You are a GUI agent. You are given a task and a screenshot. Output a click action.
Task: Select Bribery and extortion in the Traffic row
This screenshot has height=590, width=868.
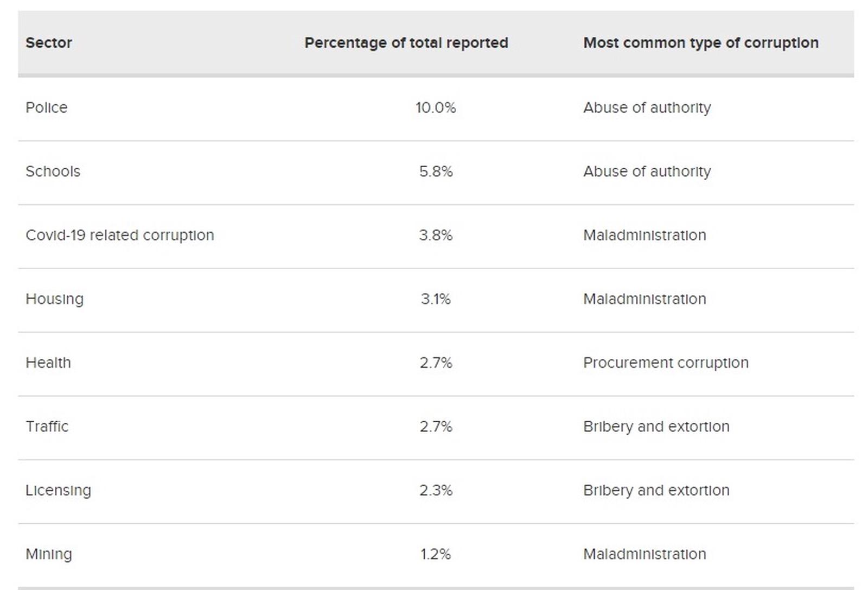[656, 427]
